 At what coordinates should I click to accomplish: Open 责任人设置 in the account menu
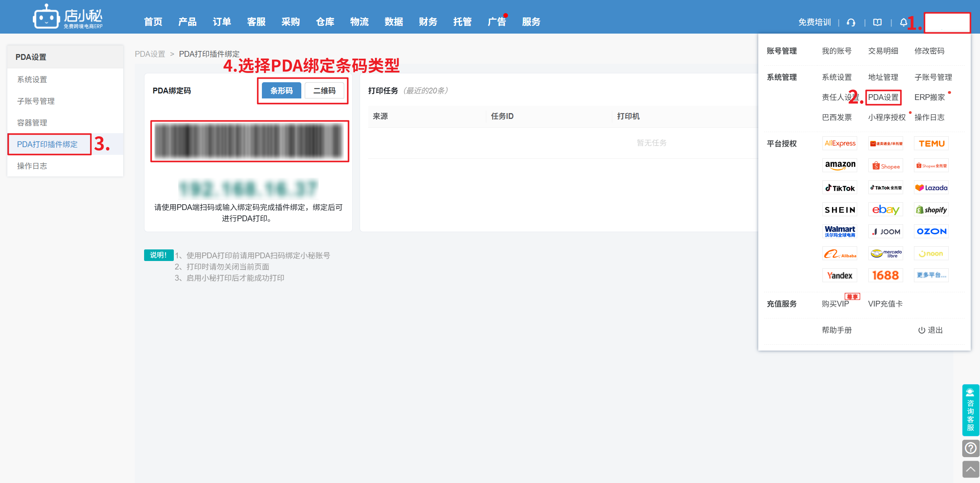coord(840,97)
